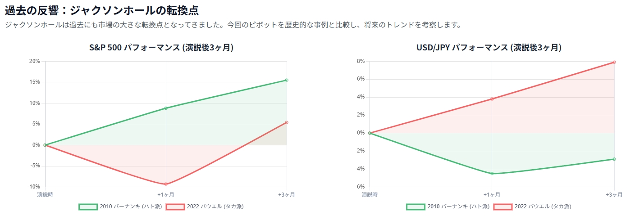Select the green +3ヶ月 data point on the USD/JPY chart
644x220 pixels.
pos(614,159)
